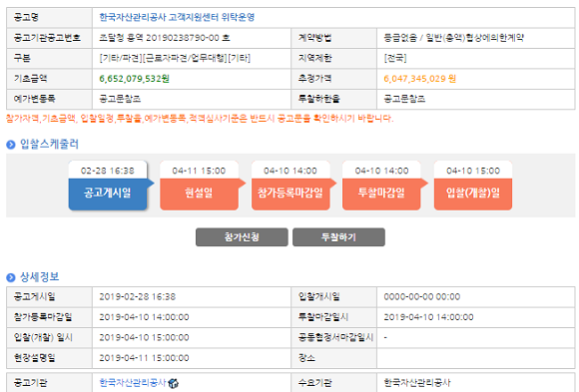
Task: Click the 참가신청 button
Action: (x=242, y=237)
